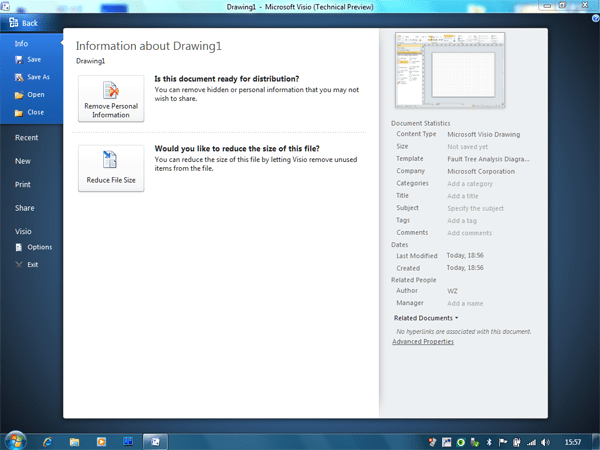Click the Exit X icon
The width and height of the screenshot is (600, 450).
click(x=19, y=265)
